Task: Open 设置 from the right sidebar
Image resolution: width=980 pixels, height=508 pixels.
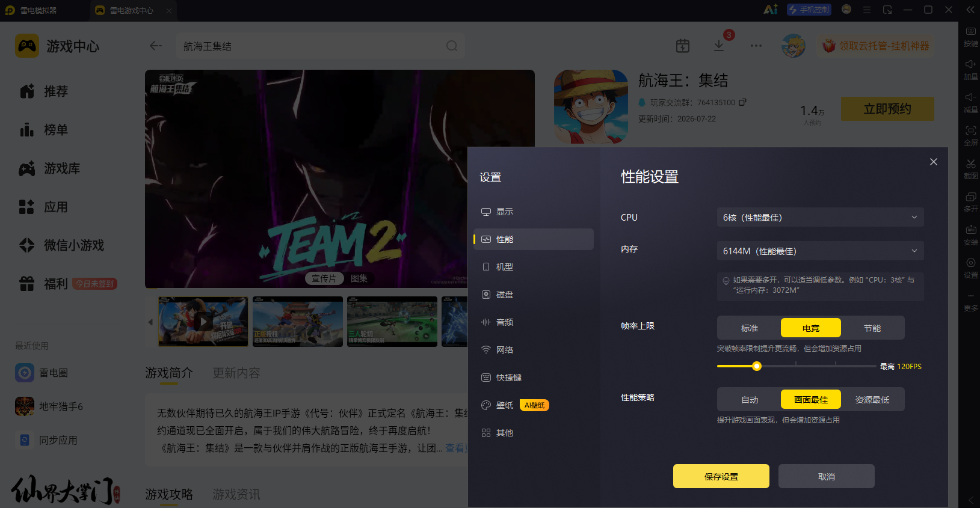Action: pyautogui.click(x=970, y=268)
